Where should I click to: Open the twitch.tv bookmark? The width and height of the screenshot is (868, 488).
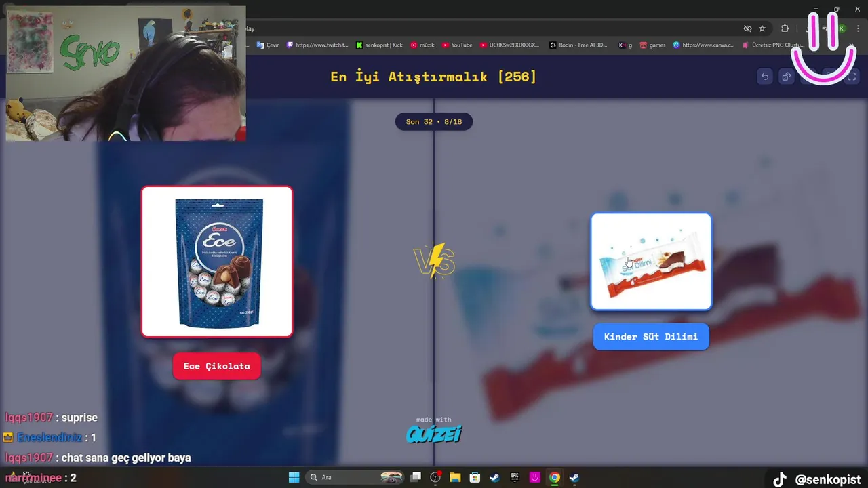pos(317,45)
